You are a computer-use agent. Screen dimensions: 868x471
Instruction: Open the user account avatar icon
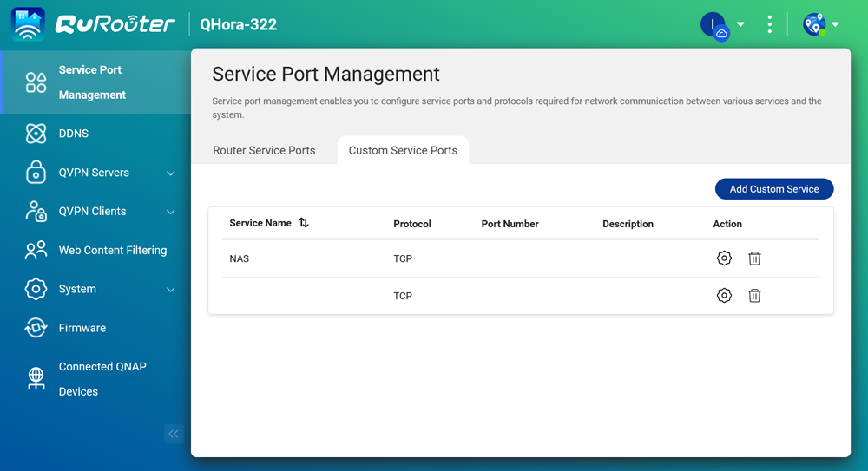(713, 24)
